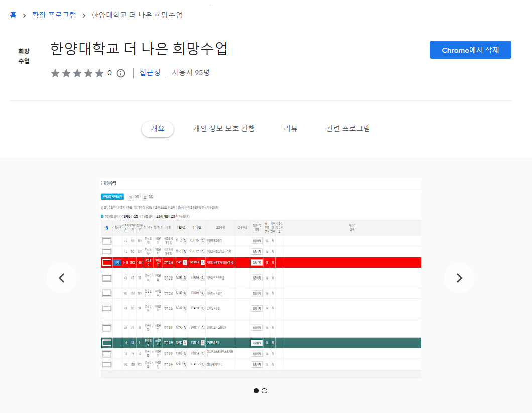The width and height of the screenshot is (532, 417).
Task: Open the 접근성 link
Action: tap(149, 73)
